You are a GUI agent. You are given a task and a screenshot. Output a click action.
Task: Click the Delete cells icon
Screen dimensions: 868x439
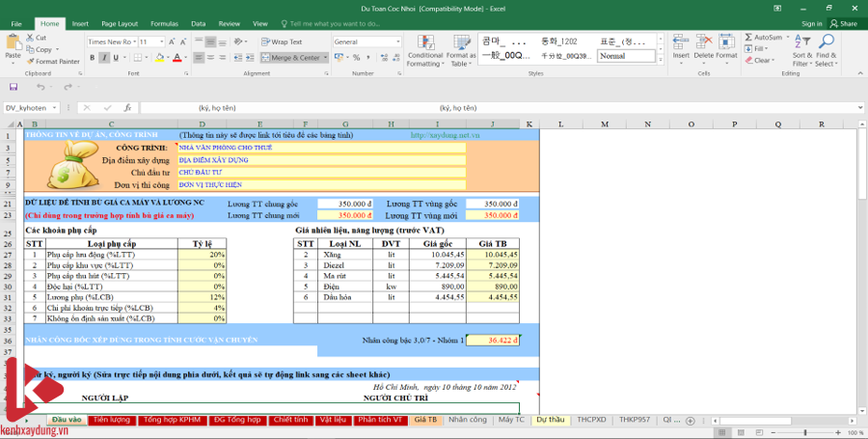pyautogui.click(x=703, y=42)
